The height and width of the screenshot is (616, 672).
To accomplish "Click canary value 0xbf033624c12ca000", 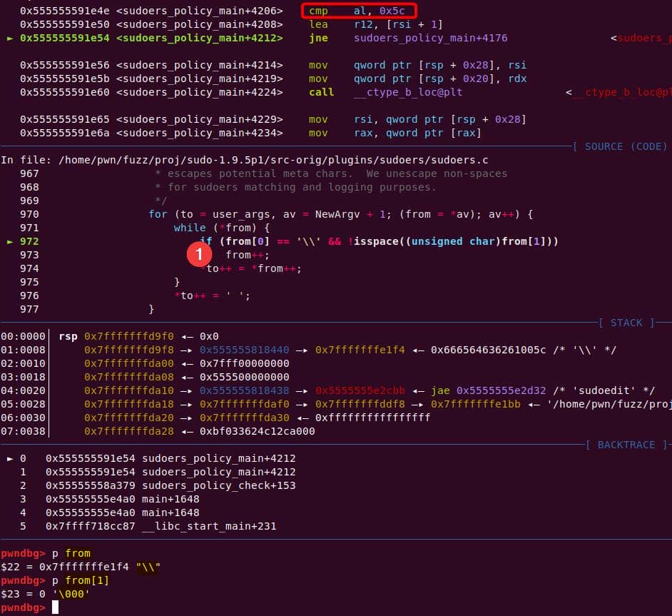I will (257, 432).
